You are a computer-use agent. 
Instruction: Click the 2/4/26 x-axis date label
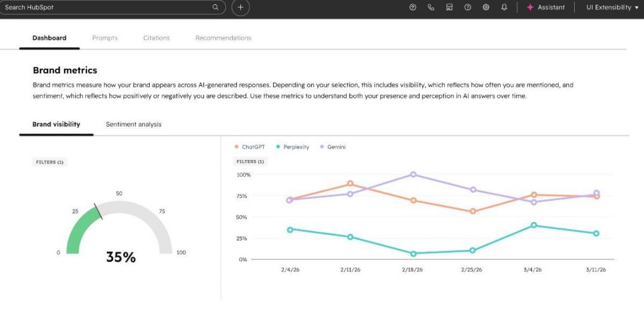[290, 270]
